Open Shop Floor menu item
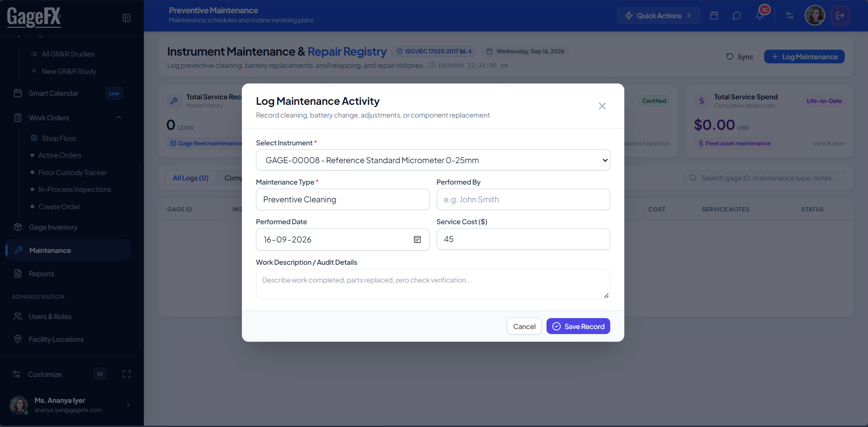This screenshot has width=868, height=427. [x=59, y=138]
